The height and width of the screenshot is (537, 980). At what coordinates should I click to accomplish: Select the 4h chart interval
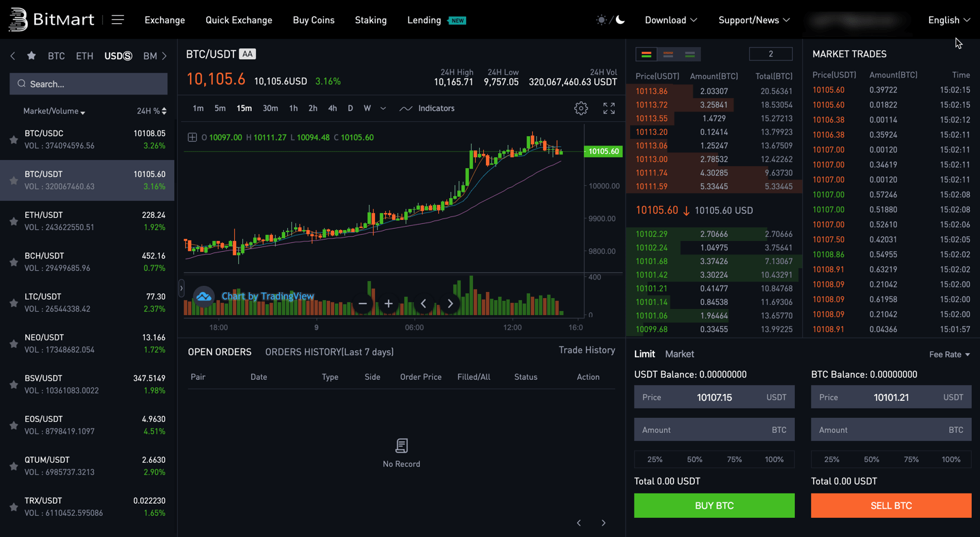332,108
